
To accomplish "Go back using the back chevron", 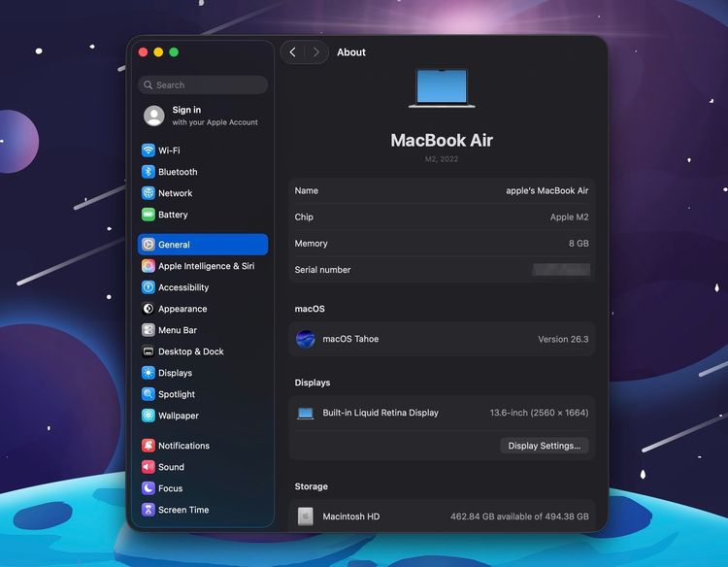I will (x=293, y=52).
